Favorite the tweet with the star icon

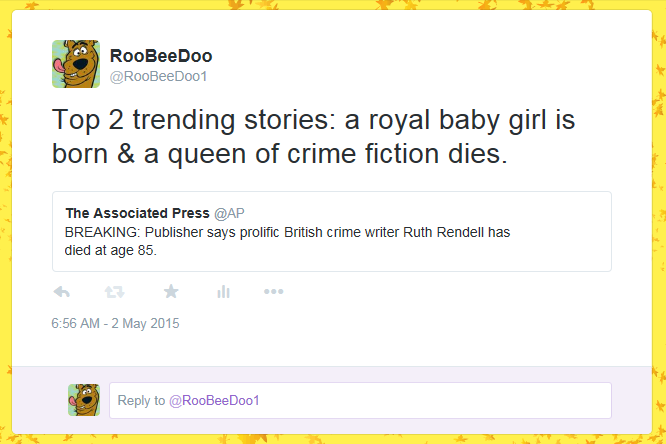coord(170,292)
